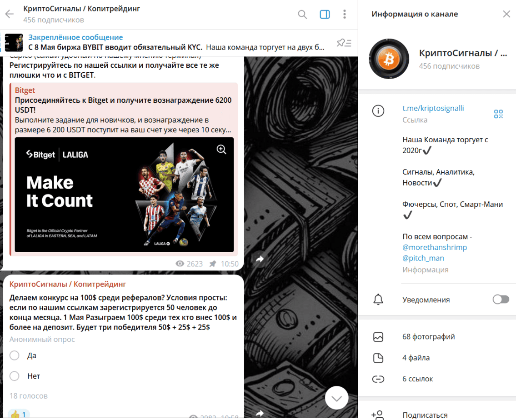Show the pinned messages list icon

coord(344,43)
